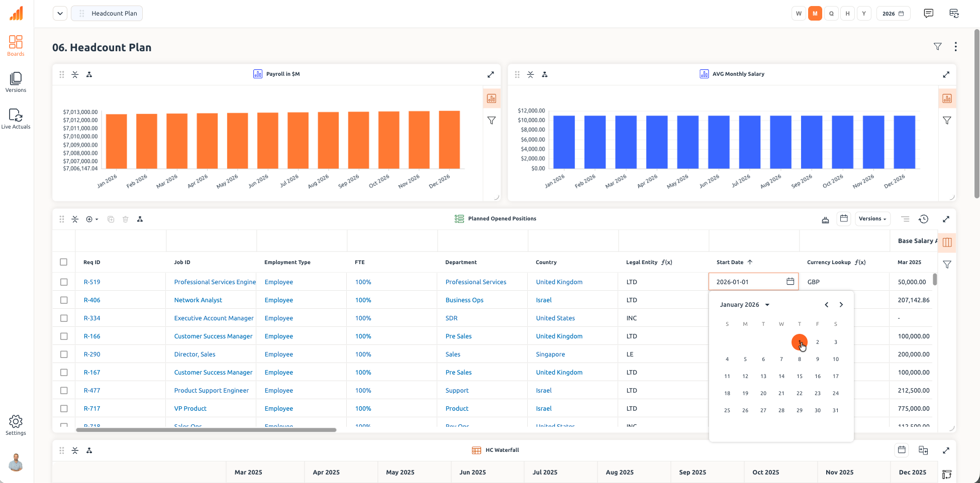This screenshot has height=483, width=980.
Task: Tick the checkbox beside R-717 VP Product
Action: tap(64, 408)
